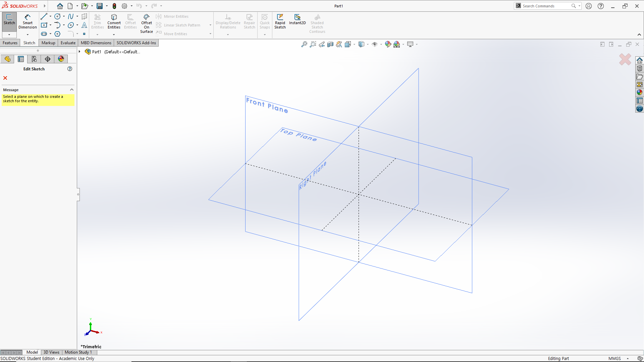Toggle the Hide/Show Items eye icon
The image size is (644, 362).
tap(375, 44)
